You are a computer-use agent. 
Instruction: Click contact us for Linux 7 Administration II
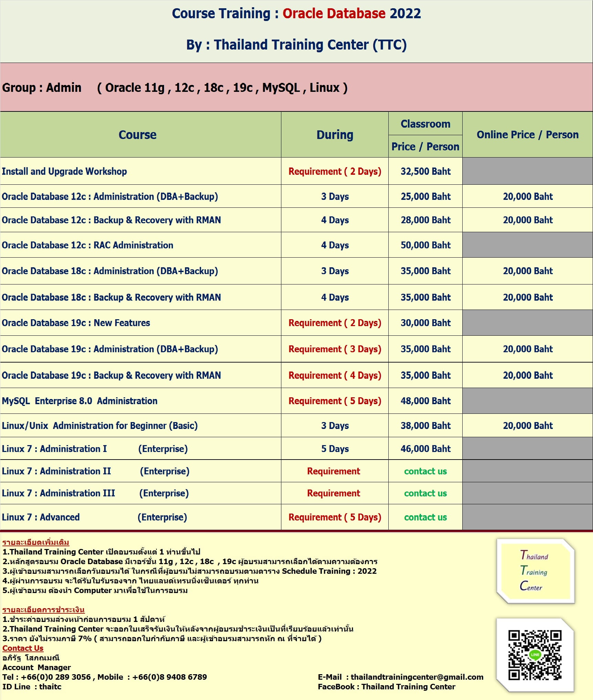pos(425,471)
